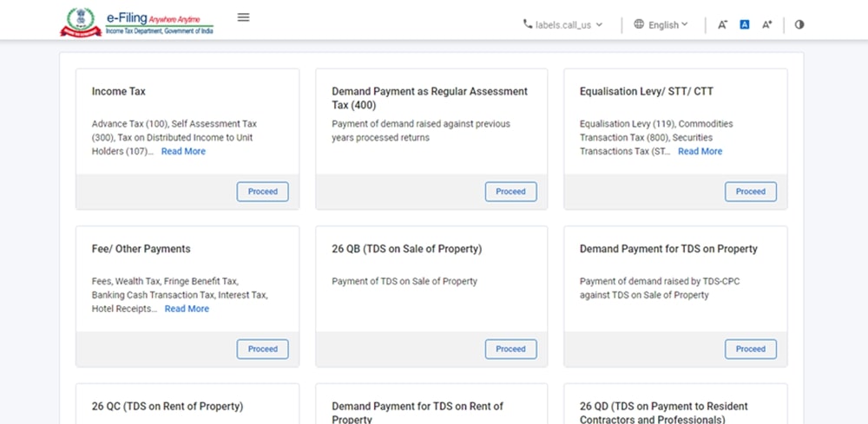Proceed with Income Tax payment
The width and height of the screenshot is (868, 424).
[262, 192]
